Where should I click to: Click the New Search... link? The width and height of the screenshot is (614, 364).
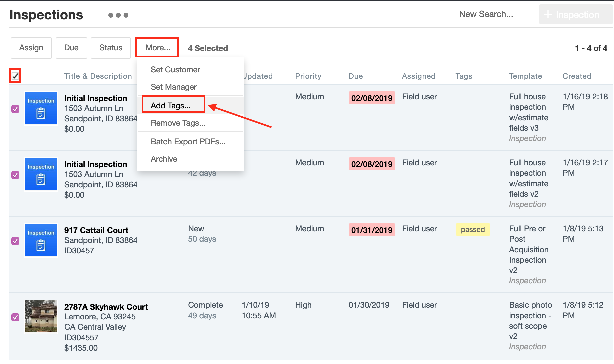pos(486,14)
